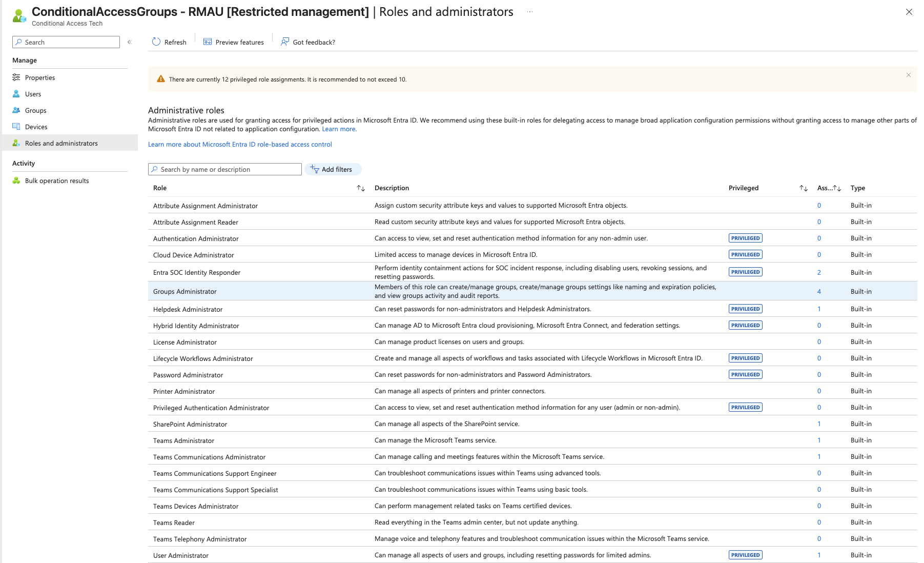The width and height of the screenshot is (924, 563).
Task: Open Teams Telephony Administrator role
Action: point(200,539)
